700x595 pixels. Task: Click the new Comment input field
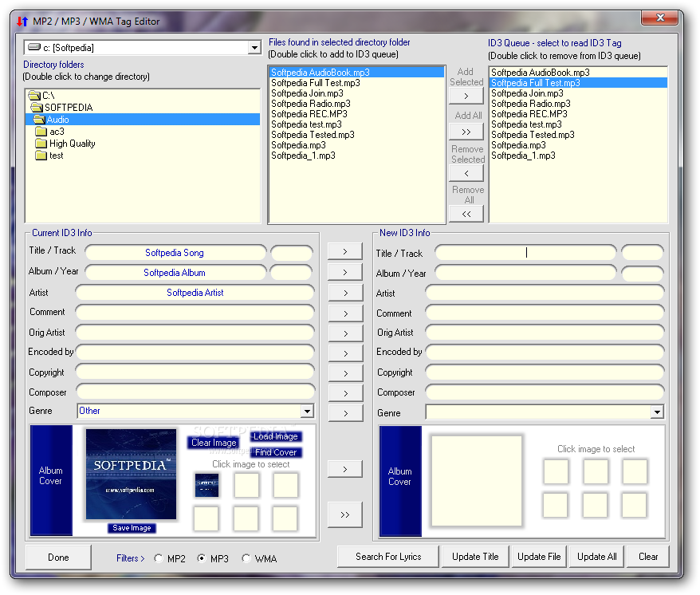click(x=545, y=313)
